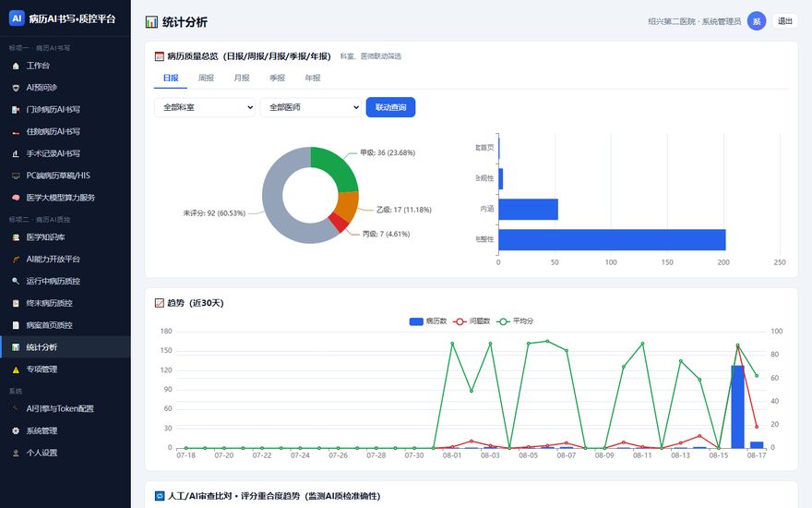Viewport: 812px width, 508px height.
Task: Click the 科室、医师联动筛选 hint text
Action: (x=371, y=56)
